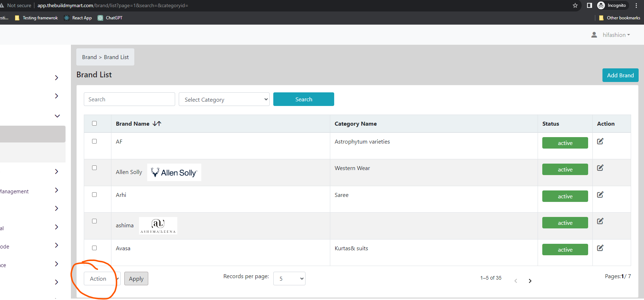Sort by Brand Name arrows icon
The width and height of the screenshot is (644, 300).
(157, 124)
